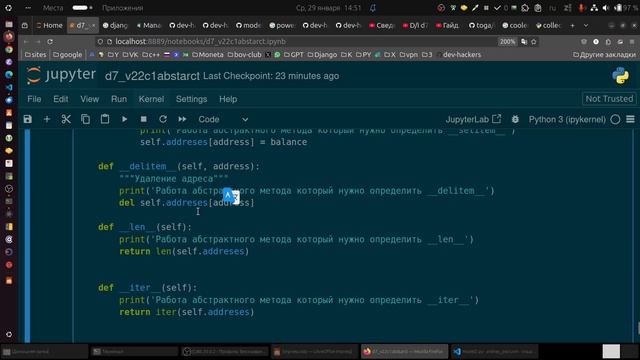Open notebook in JupyterLab
640x360 pixels.
point(473,119)
